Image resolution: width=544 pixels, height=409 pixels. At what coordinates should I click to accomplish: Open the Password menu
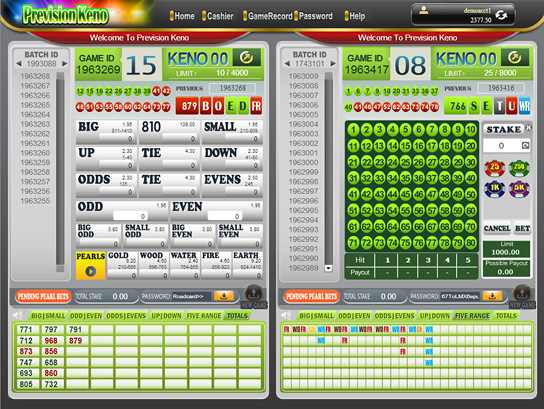click(x=314, y=16)
